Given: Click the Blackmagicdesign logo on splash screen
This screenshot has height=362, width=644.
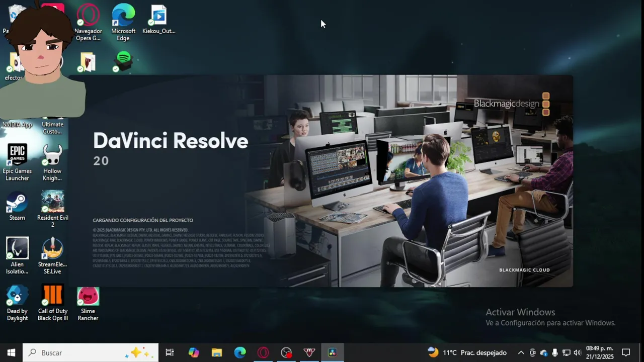Looking at the screenshot, I should (512, 104).
